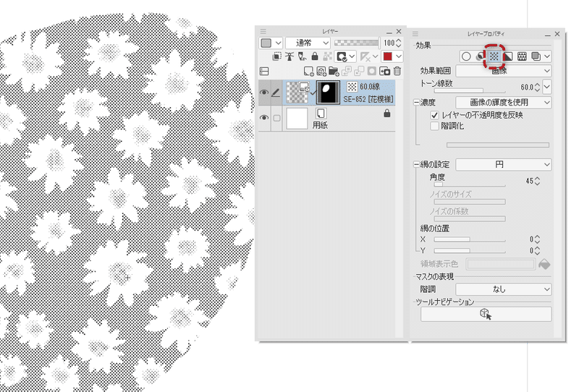Click the ruler display range icon

(365, 56)
